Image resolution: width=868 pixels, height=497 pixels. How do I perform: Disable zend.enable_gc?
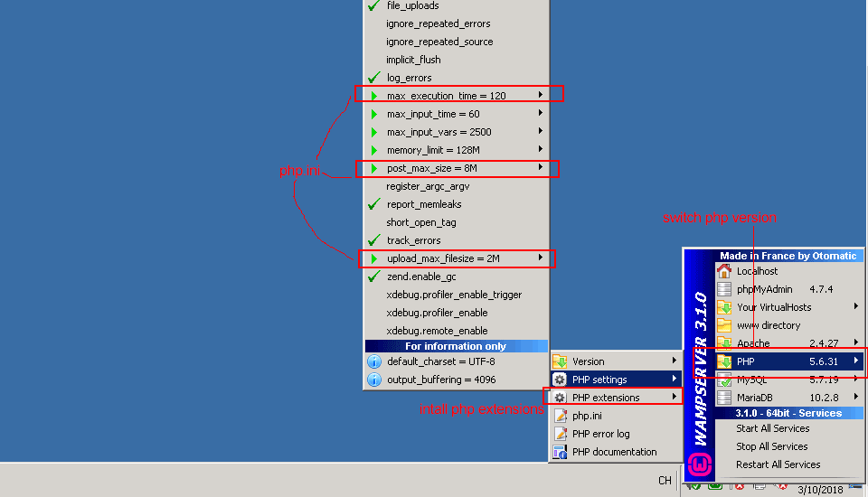tap(457, 277)
